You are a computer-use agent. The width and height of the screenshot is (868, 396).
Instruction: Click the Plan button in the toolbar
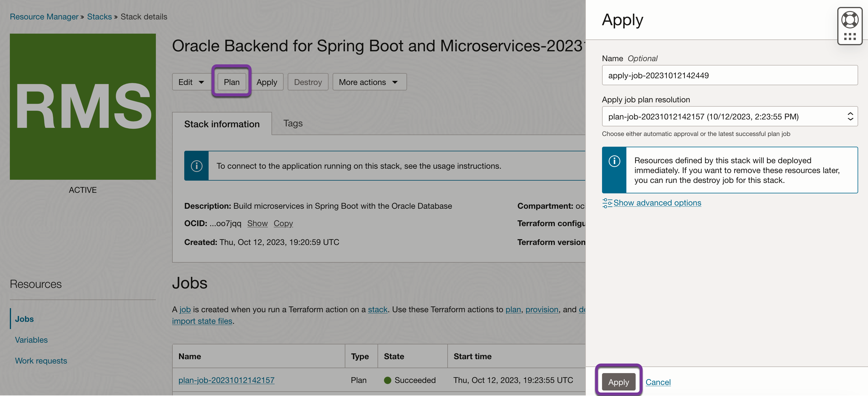(x=231, y=82)
